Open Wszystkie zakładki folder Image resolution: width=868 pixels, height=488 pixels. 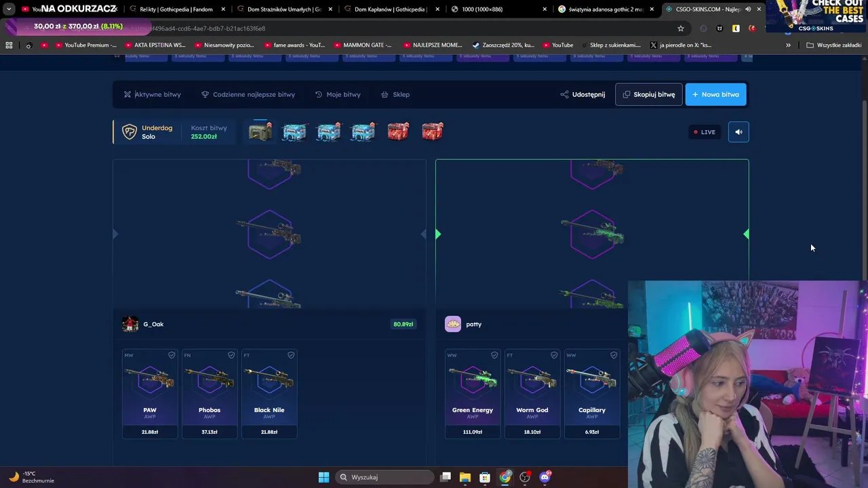click(833, 45)
